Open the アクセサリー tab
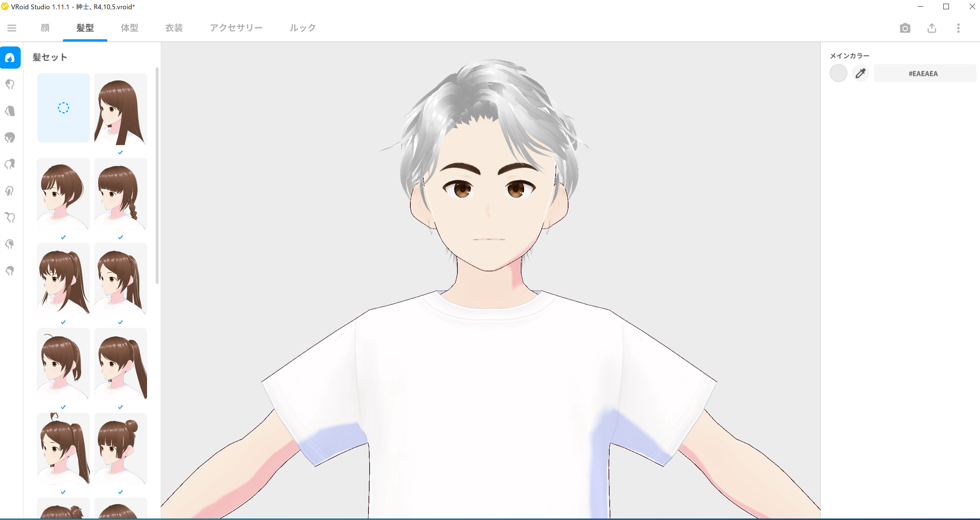The width and height of the screenshot is (980, 520). coord(236,28)
